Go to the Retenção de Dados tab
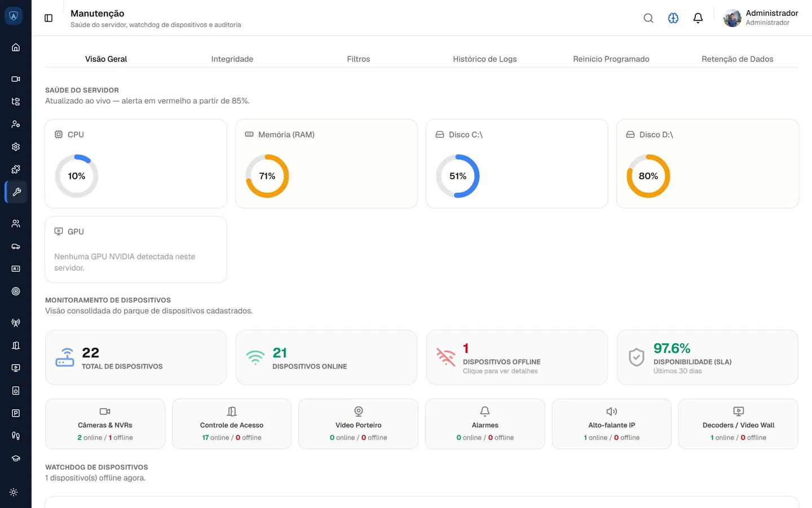 pyautogui.click(x=738, y=59)
